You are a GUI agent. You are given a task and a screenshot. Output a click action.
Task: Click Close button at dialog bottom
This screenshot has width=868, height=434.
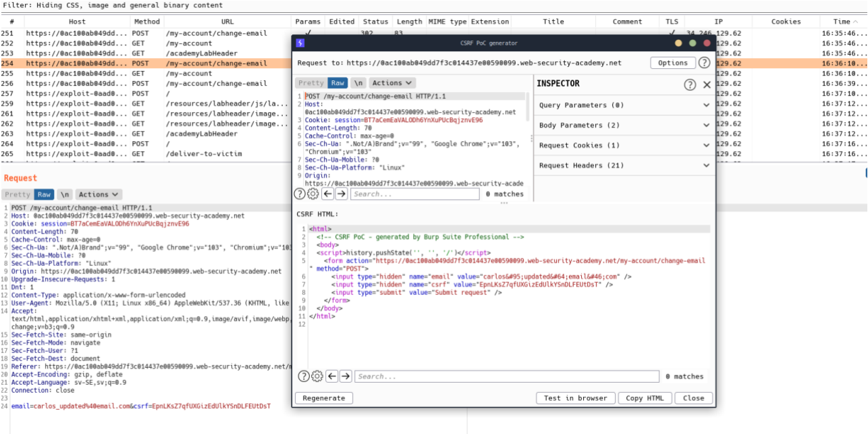point(693,398)
